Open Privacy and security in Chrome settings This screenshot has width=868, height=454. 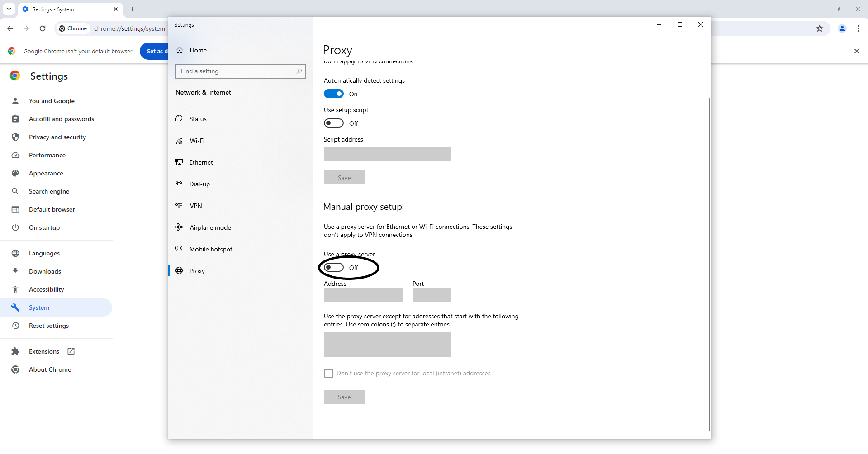point(57,137)
